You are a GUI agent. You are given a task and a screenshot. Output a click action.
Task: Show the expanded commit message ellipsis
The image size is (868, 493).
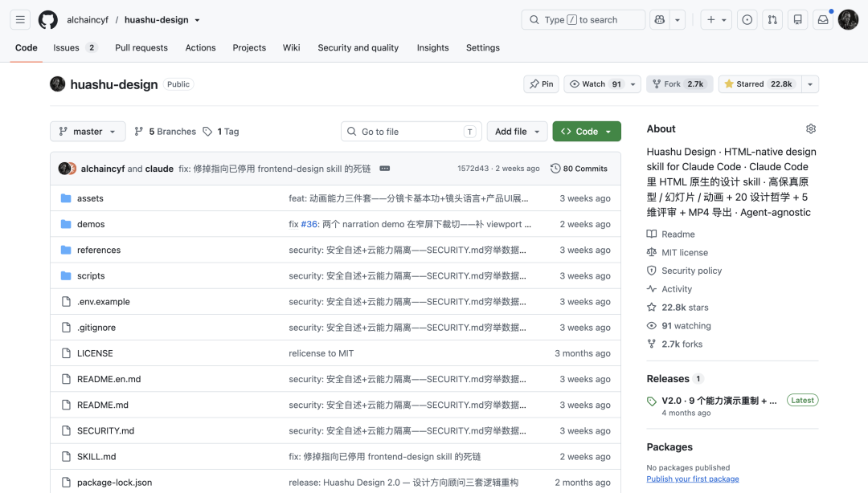(x=385, y=168)
